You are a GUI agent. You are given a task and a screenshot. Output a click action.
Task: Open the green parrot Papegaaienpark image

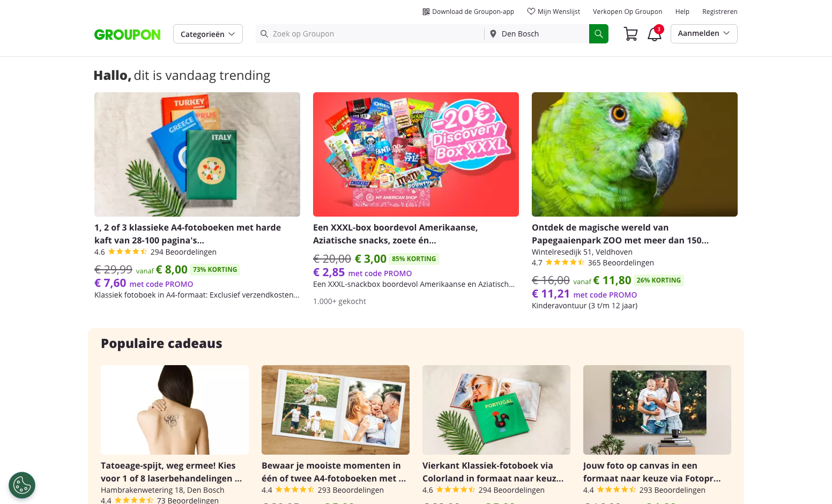coord(635,154)
